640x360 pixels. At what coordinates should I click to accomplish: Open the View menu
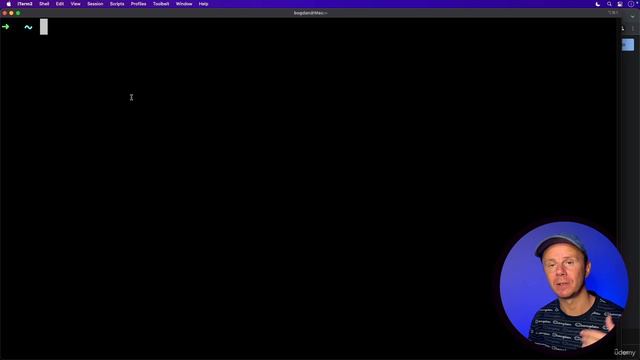pyautogui.click(x=76, y=4)
